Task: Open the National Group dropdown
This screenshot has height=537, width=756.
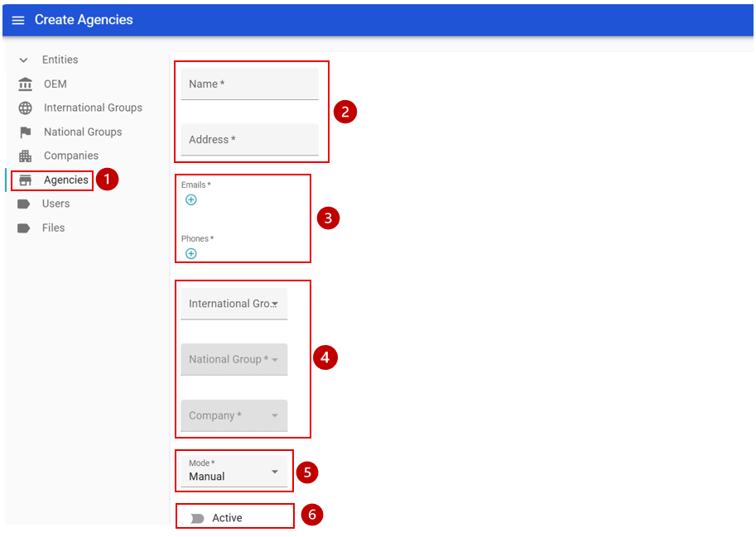Action: 234,360
